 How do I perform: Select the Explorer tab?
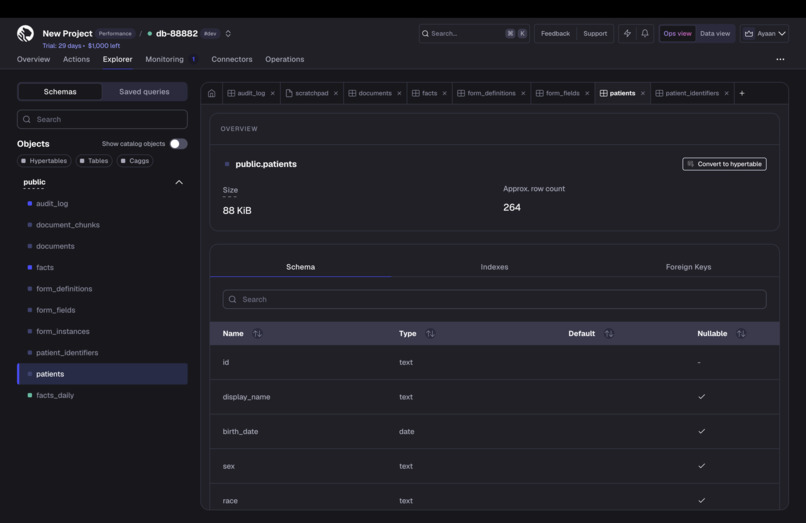117,59
